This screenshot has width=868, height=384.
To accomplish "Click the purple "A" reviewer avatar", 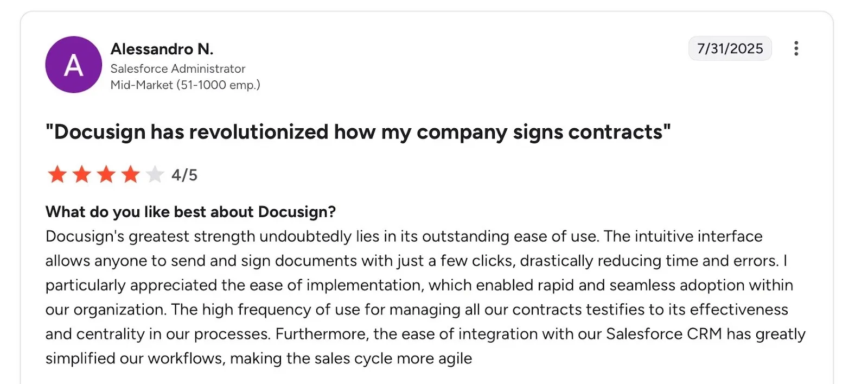I will [73, 65].
